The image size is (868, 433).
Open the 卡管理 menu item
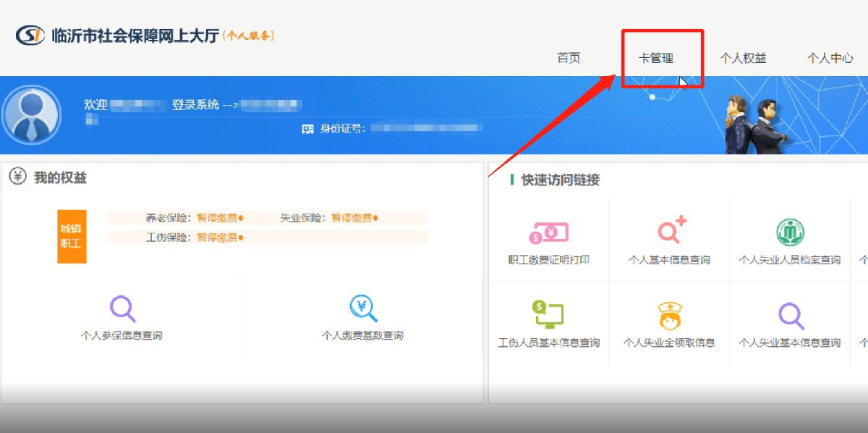click(656, 59)
